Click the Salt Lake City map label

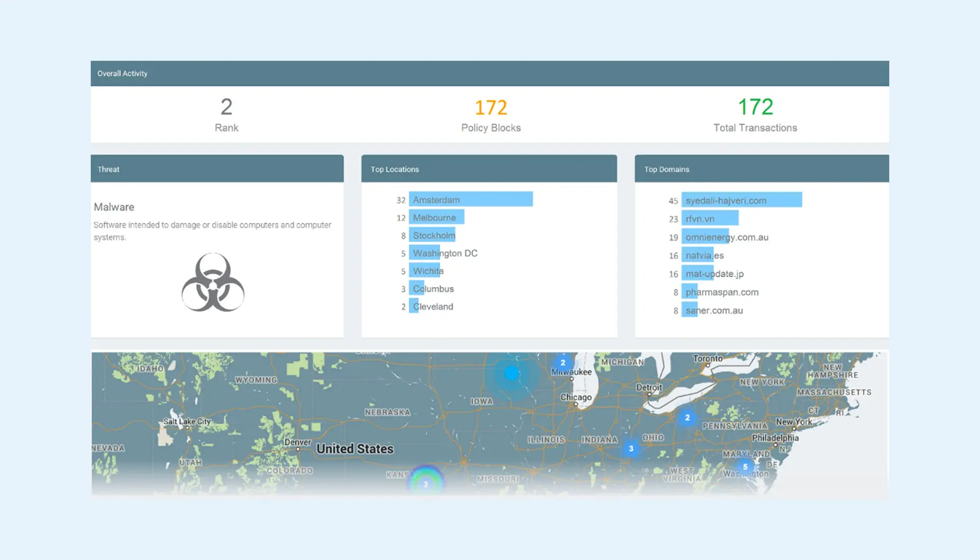187,422
